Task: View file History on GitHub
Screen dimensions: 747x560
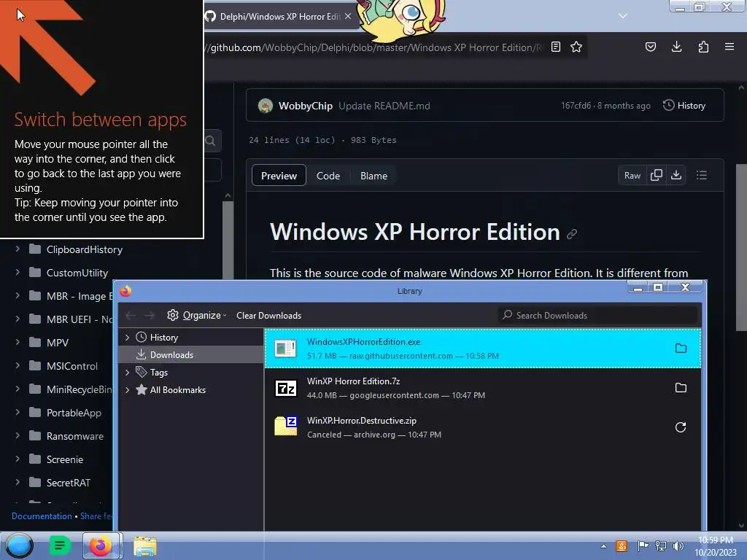Action: point(684,106)
